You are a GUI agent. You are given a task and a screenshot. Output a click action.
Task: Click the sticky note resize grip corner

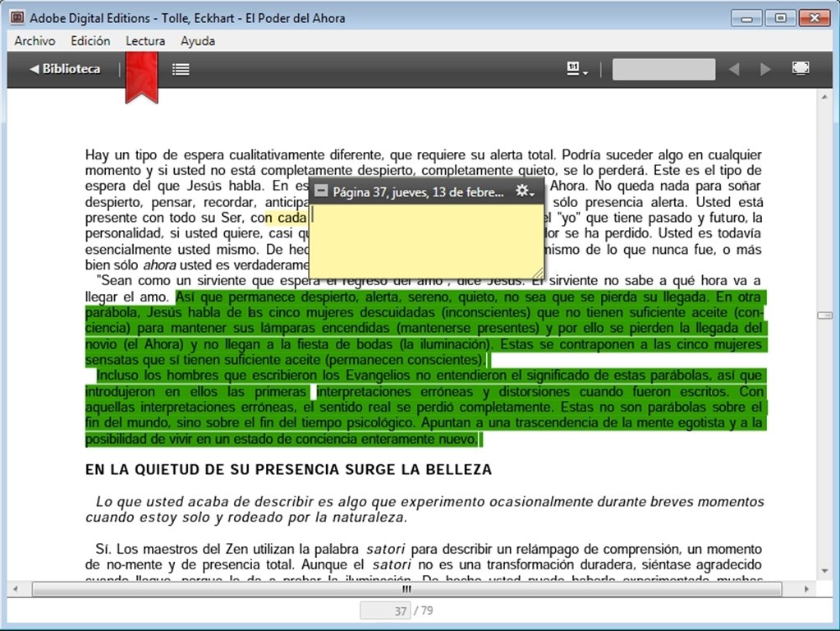(x=537, y=272)
